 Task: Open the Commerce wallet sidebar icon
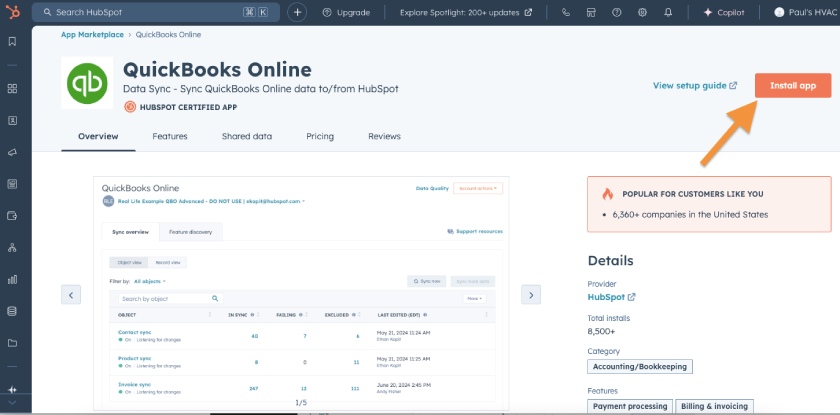pos(12,216)
